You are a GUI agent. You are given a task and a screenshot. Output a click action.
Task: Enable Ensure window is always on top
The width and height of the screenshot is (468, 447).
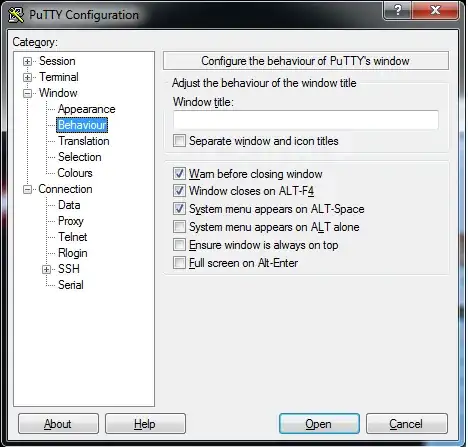pyautogui.click(x=179, y=245)
